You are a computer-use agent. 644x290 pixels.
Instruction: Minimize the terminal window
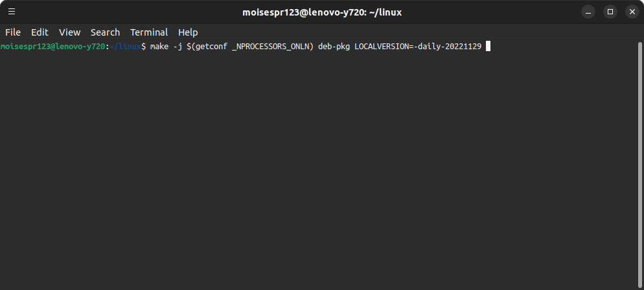point(588,12)
